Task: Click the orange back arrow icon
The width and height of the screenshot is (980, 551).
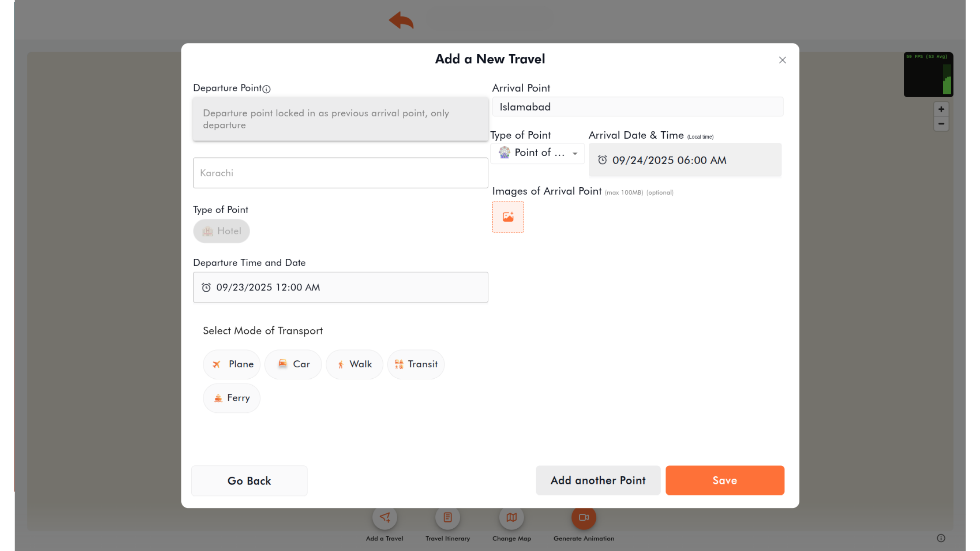Action: (x=401, y=21)
